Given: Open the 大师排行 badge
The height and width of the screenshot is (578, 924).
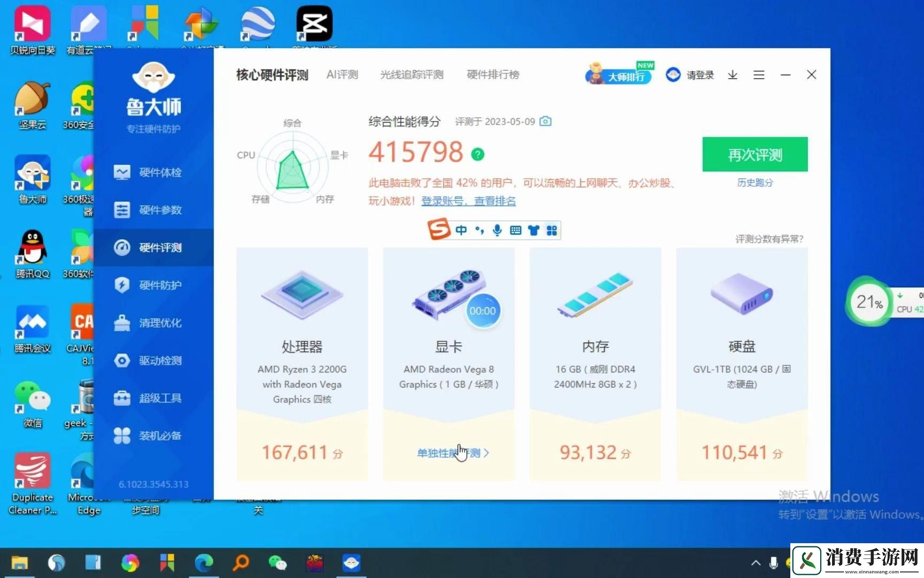Looking at the screenshot, I should tap(620, 74).
